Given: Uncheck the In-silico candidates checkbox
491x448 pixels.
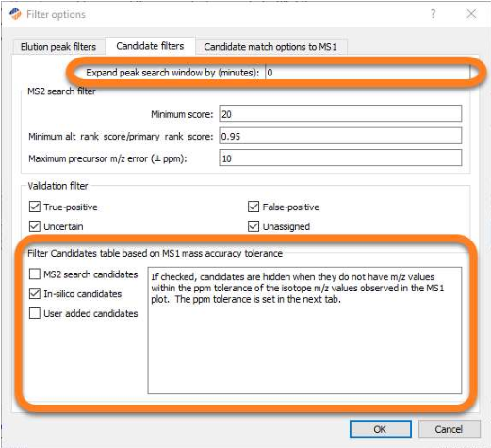Looking at the screenshot, I should tap(35, 293).
